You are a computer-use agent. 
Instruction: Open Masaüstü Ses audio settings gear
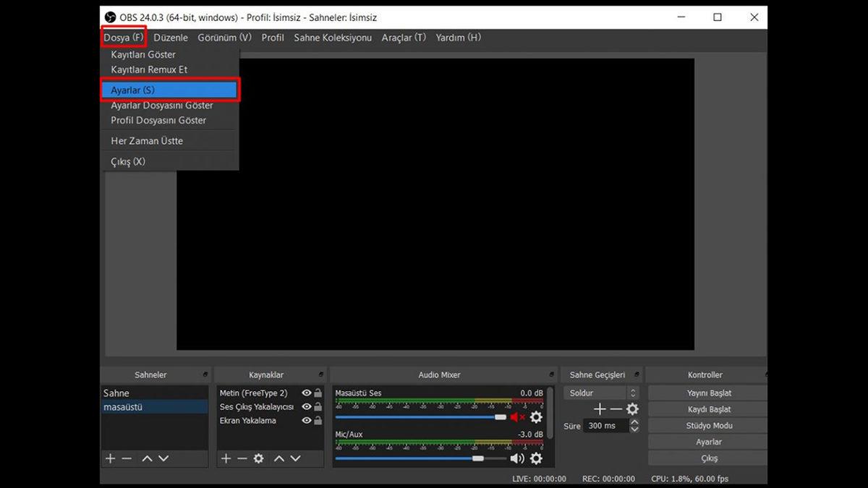click(x=534, y=417)
